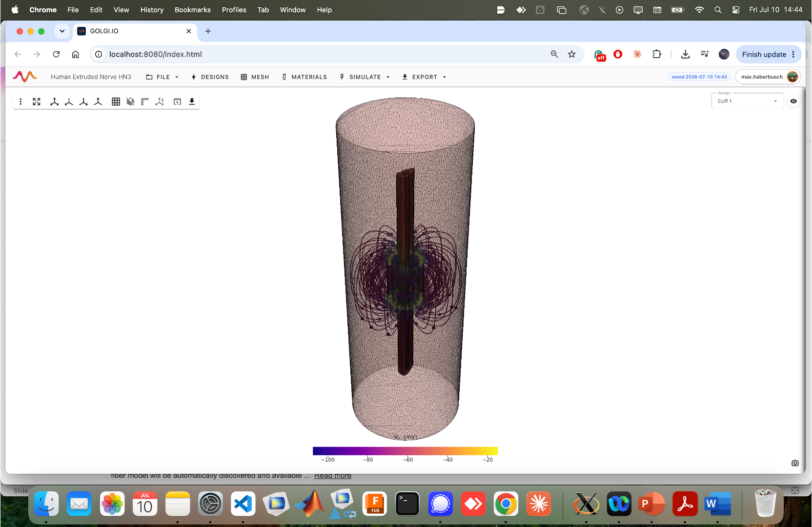Close the GOLGI.IO tab
This screenshot has height=527, width=812.
189,31
